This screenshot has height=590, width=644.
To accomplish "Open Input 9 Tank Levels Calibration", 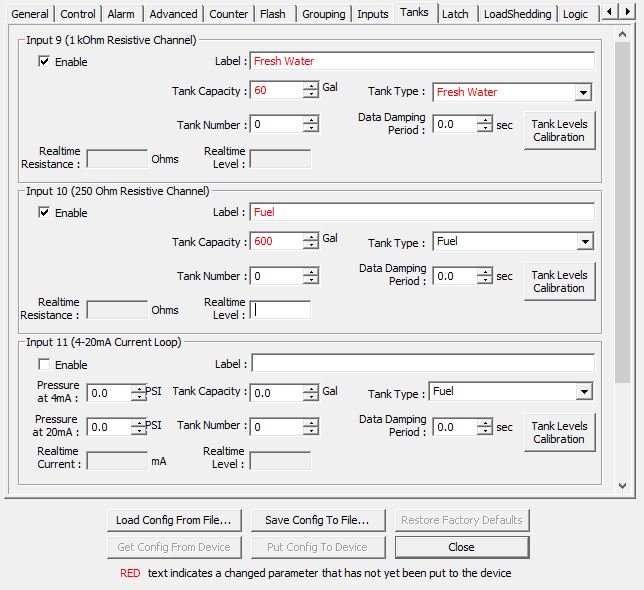I will 559,131.
